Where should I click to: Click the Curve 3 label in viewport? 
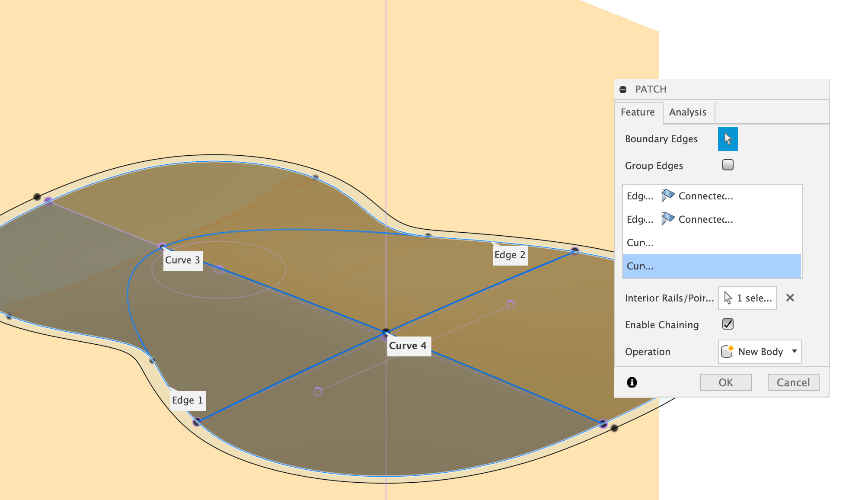click(x=182, y=260)
